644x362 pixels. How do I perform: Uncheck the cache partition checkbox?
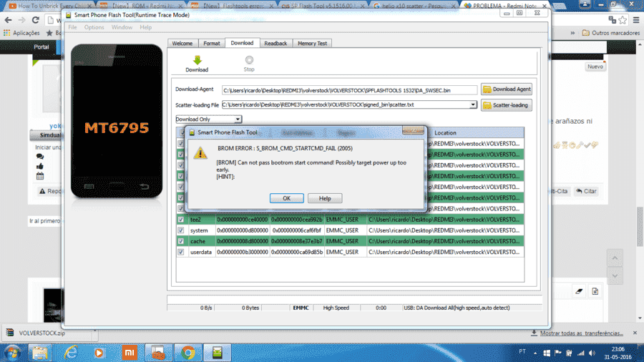pyautogui.click(x=181, y=241)
